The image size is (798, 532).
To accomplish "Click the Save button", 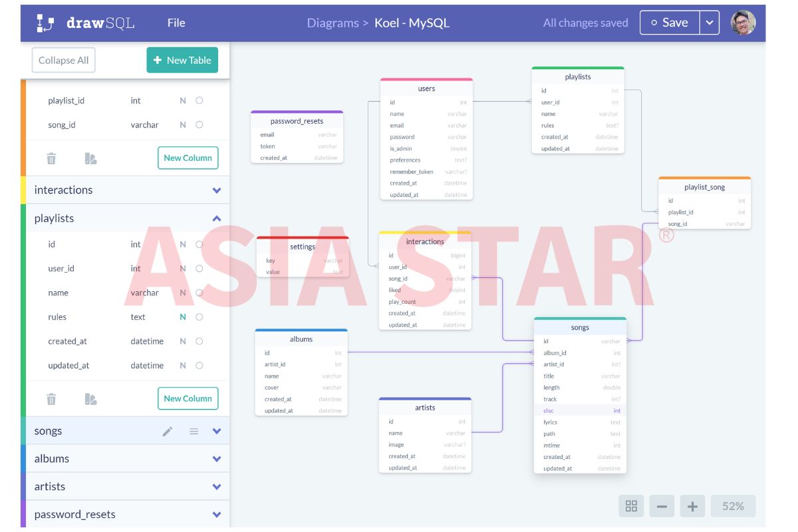I will 670,23.
